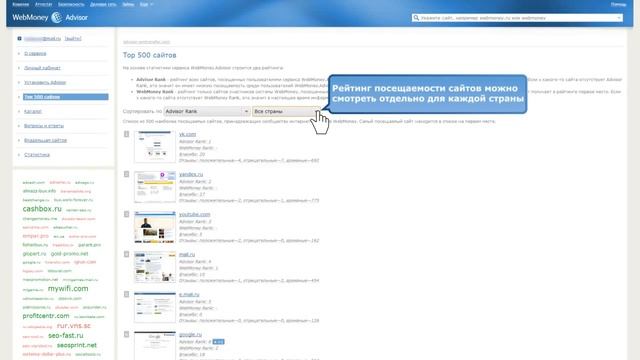Click 'seo-fast.ru' in the tag cloud
This screenshot has width=640, height=360.
coord(66,336)
